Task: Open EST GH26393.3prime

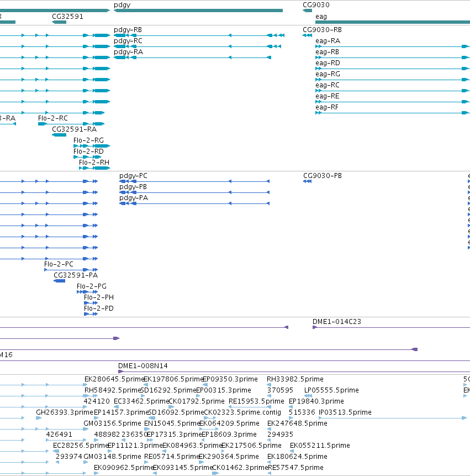Action: [65, 412]
